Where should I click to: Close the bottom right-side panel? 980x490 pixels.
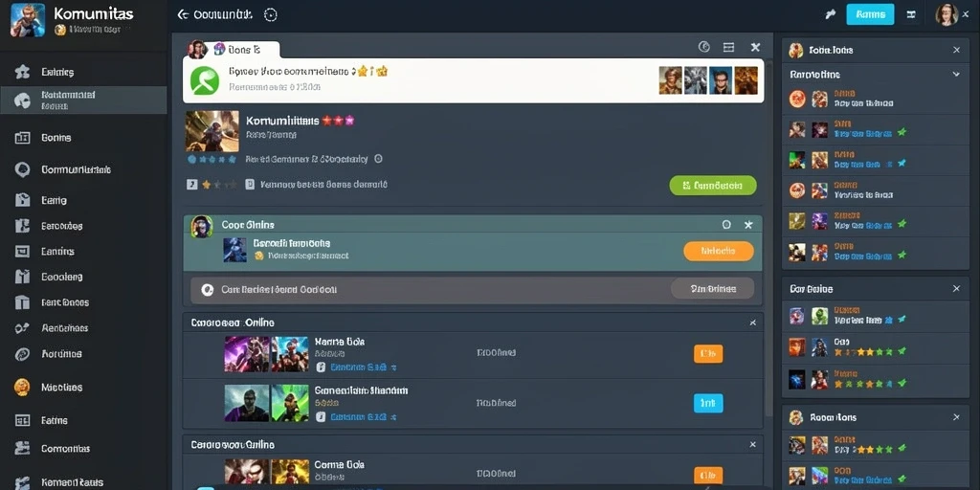point(956,417)
